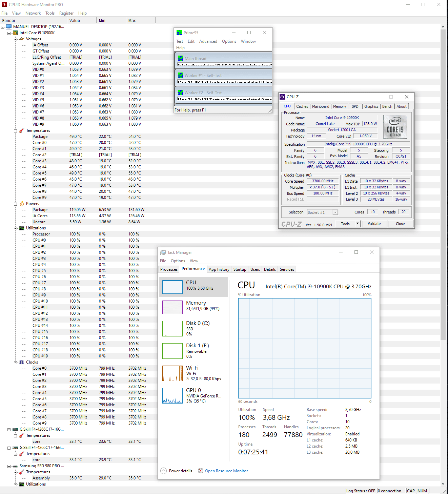Screen dimensions: 448x494
Task: Collapse the Clocks section
Action: (x=16, y=363)
